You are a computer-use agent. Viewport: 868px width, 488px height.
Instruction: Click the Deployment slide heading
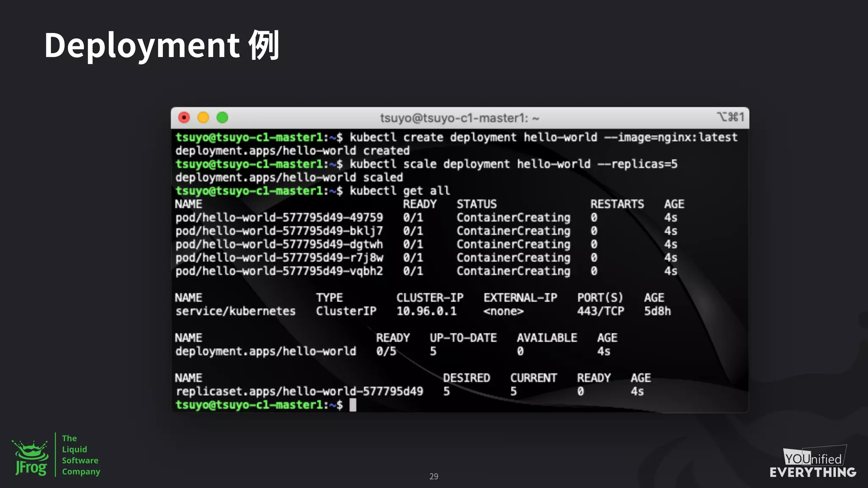(161, 45)
